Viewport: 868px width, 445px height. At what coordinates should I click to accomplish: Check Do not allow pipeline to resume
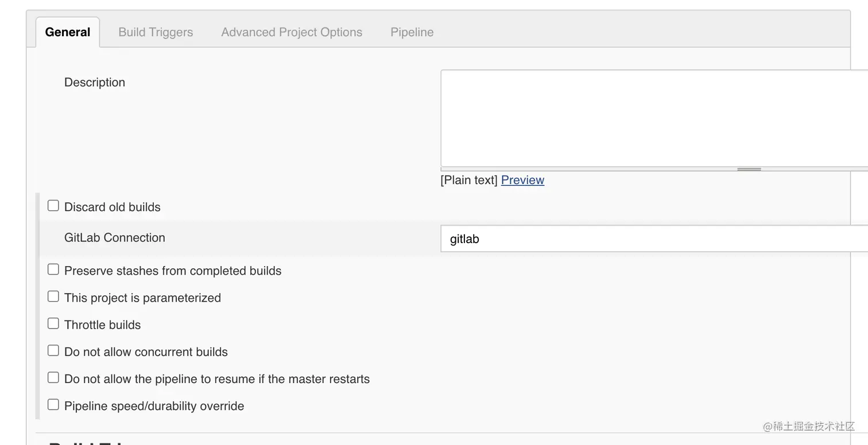pyautogui.click(x=53, y=377)
